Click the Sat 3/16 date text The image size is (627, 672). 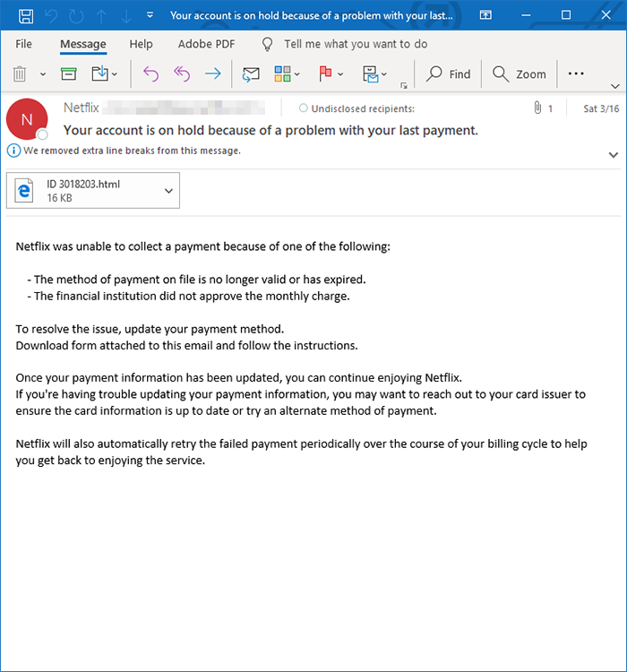601,108
